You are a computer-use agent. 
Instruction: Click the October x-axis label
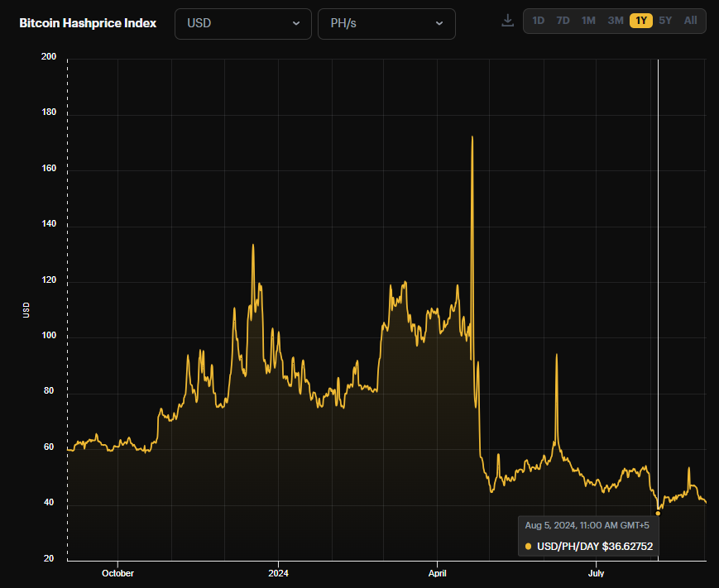[x=117, y=573]
